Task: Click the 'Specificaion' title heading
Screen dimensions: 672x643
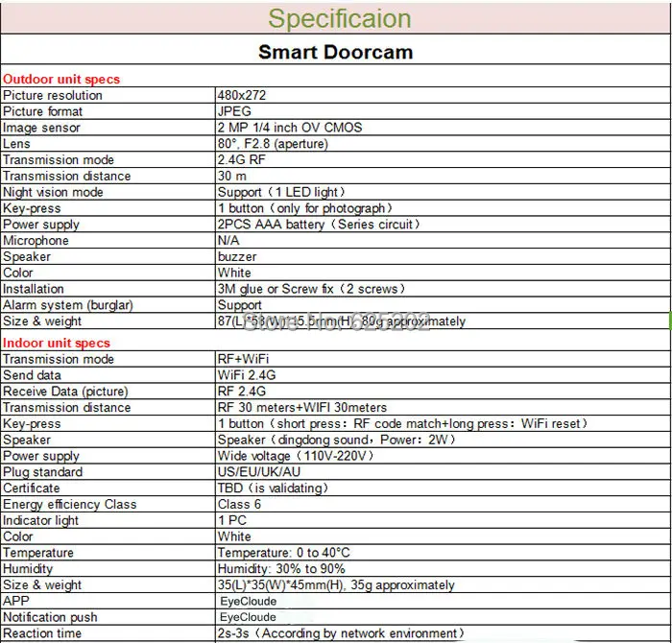Action: (340, 19)
